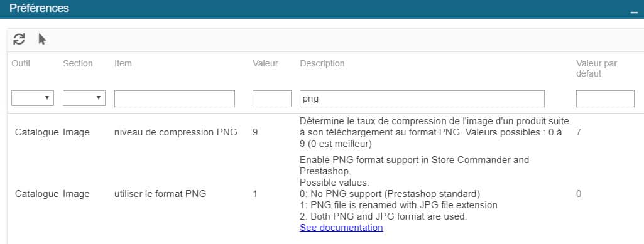Open the See documentation link
Screen dimensions: 644x244
341,228
